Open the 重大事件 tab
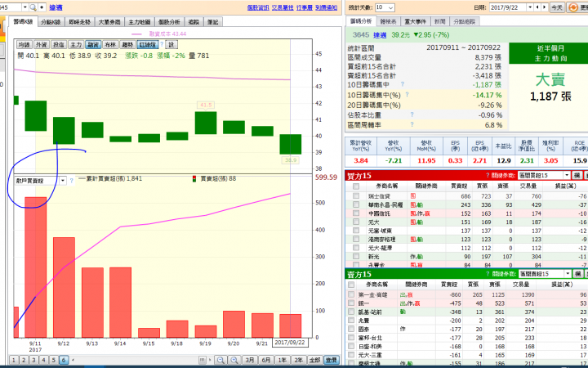The width and height of the screenshot is (588, 368). [x=415, y=21]
